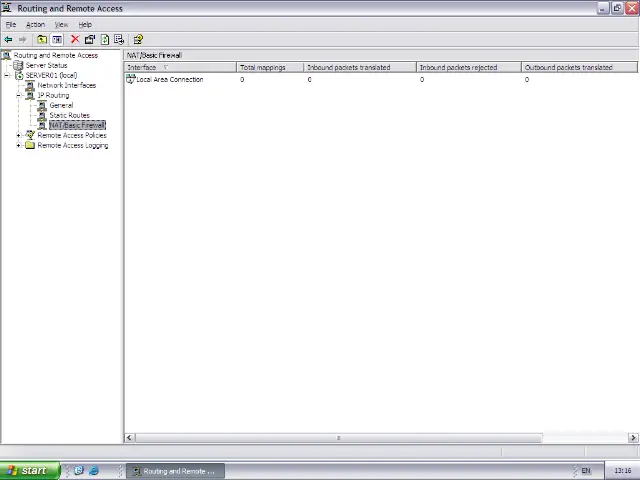Click the Export List toolbar icon
Viewport: 640px width, 480px height.
coord(119,40)
